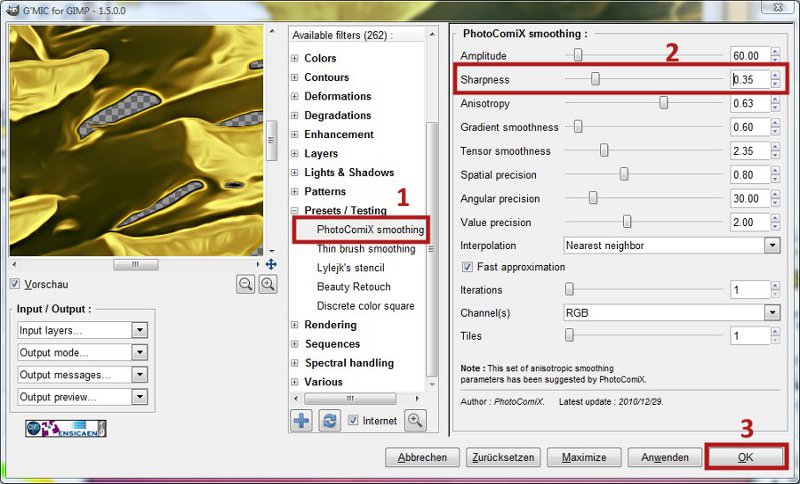Open the Channel(s) RGB dropdown
The height and width of the screenshot is (484, 800).
tap(671, 313)
